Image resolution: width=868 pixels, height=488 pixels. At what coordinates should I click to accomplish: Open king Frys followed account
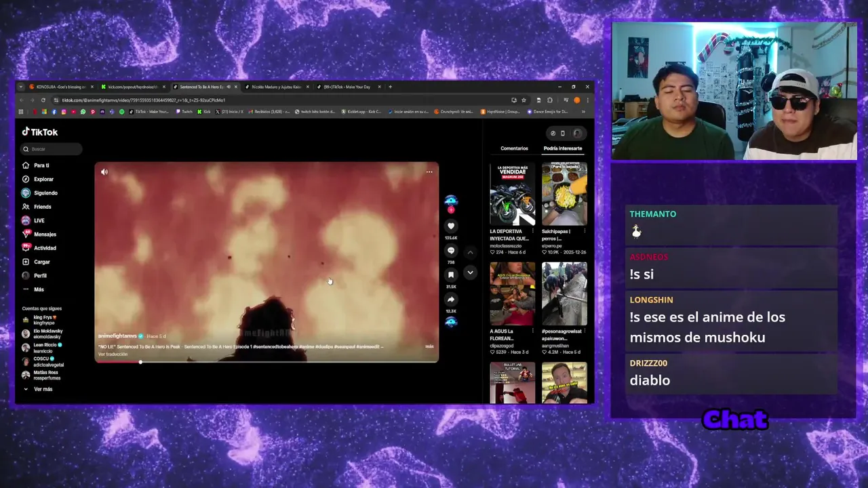[39, 319]
